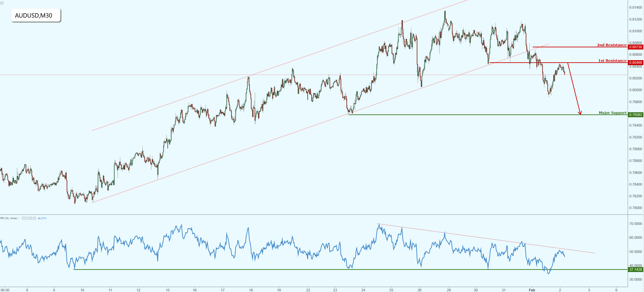Click the 0.80730 red price tag
The image size is (644, 292).
[635, 47]
